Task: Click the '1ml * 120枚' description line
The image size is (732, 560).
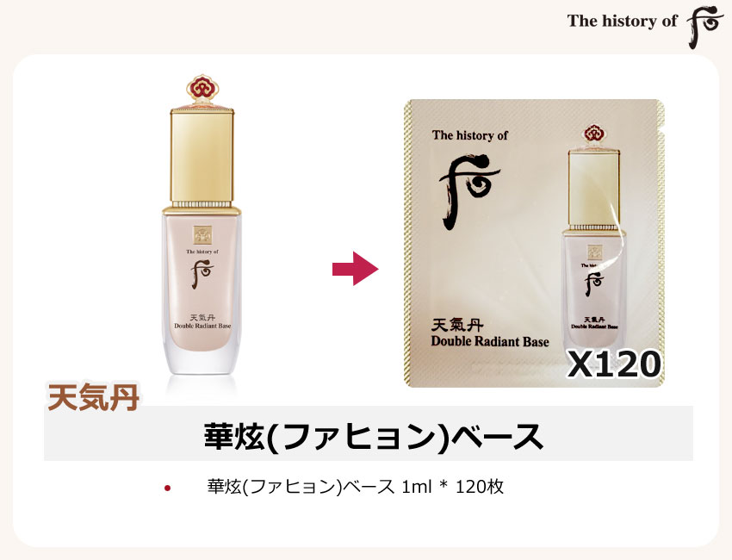Action: pyautogui.click(x=356, y=487)
